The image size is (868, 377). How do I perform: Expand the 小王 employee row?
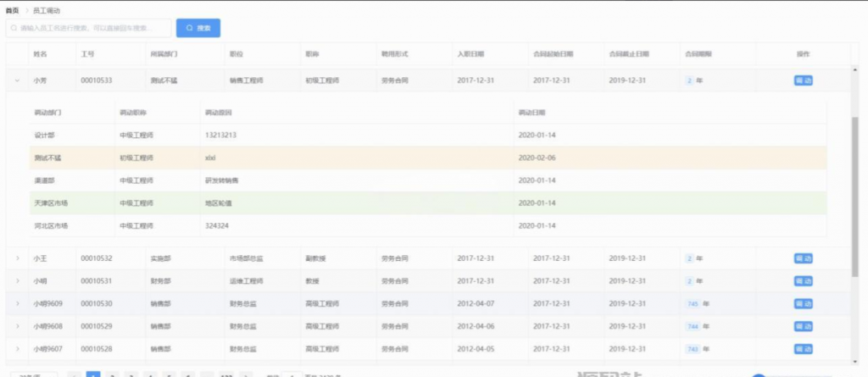click(17, 258)
